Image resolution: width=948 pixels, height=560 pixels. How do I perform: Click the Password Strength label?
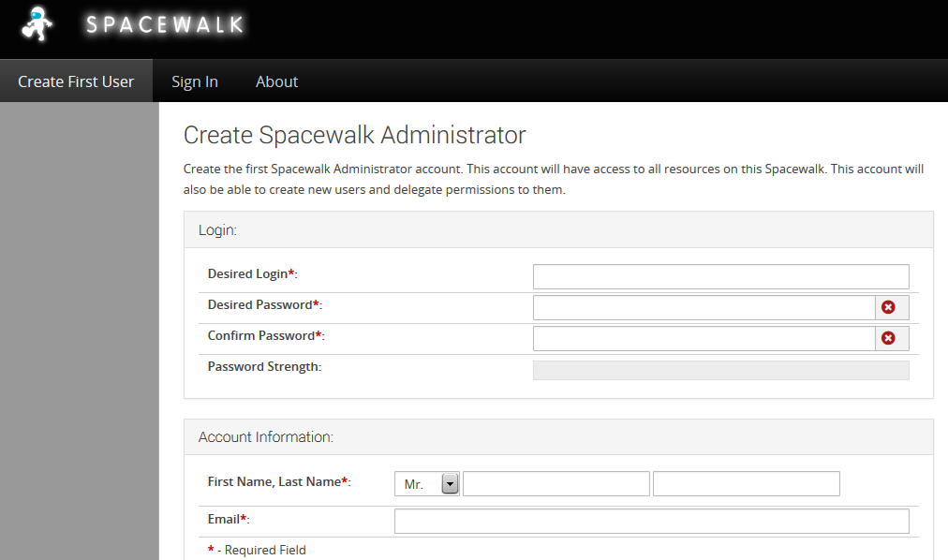(x=264, y=367)
